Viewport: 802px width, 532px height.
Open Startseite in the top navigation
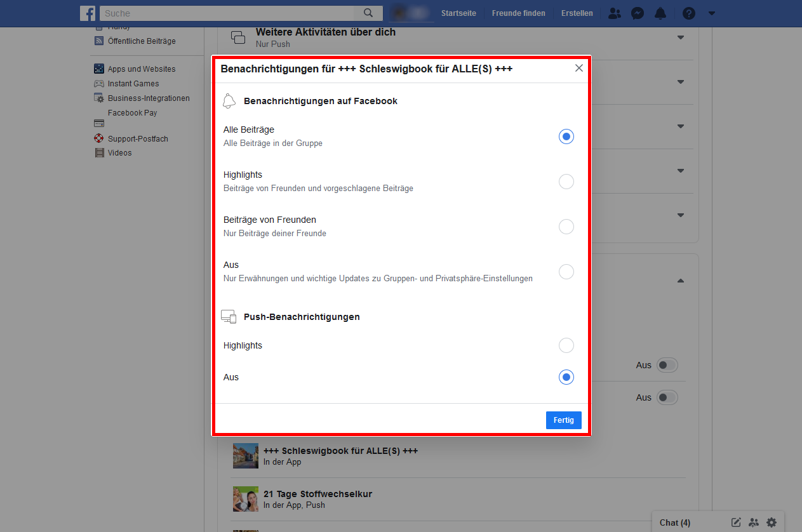click(x=458, y=13)
